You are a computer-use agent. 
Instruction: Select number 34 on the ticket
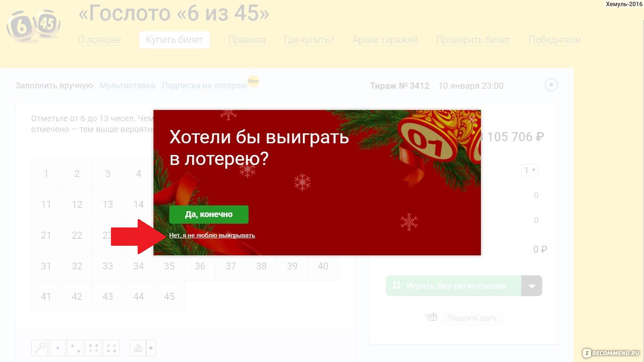click(x=138, y=266)
